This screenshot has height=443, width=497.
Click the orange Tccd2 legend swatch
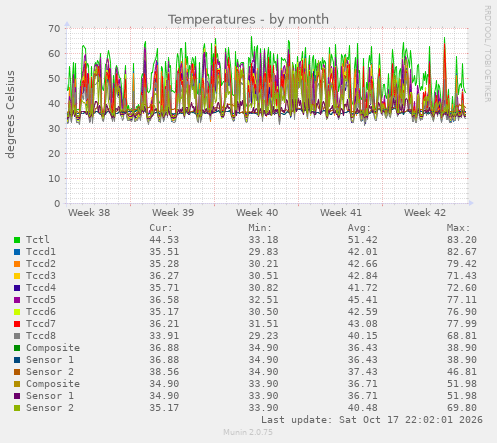click(x=17, y=264)
